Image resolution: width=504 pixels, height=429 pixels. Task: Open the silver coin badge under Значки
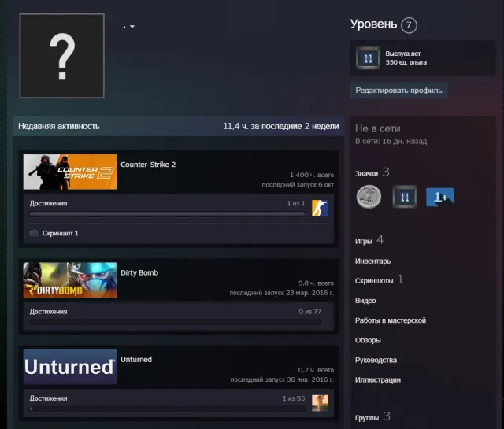[369, 197]
